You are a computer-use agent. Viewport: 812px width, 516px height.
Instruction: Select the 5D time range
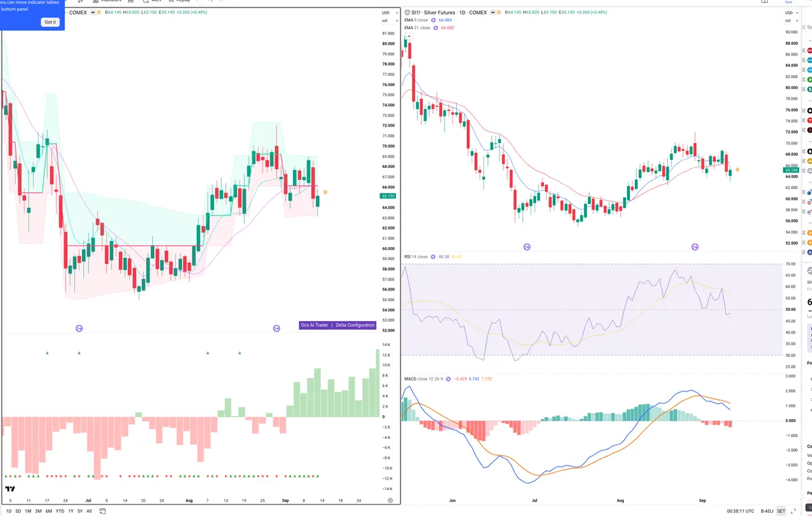[x=18, y=511]
